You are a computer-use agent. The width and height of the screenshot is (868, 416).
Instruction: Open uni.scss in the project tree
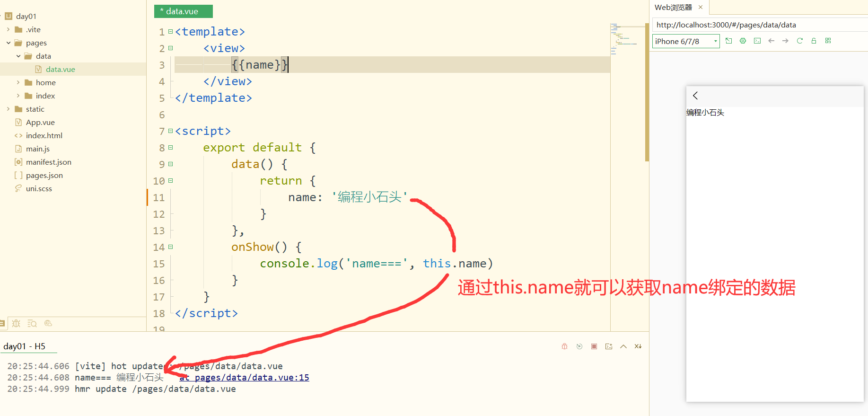tap(39, 188)
